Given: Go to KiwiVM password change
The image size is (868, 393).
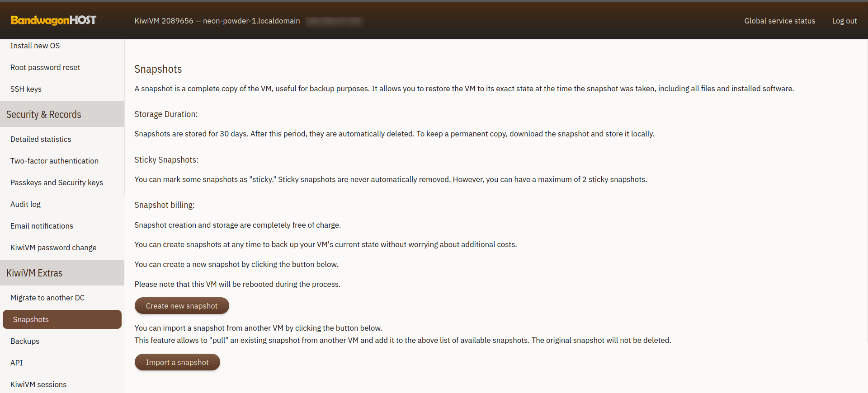Looking at the screenshot, I should 53,248.
